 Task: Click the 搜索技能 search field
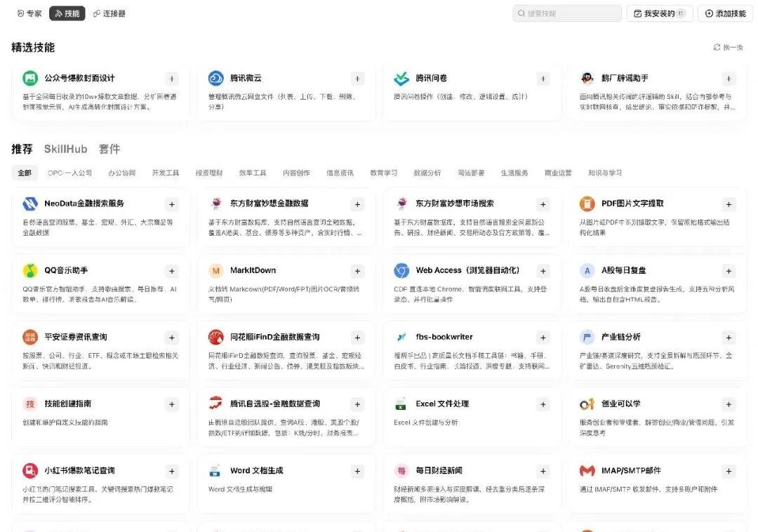567,13
